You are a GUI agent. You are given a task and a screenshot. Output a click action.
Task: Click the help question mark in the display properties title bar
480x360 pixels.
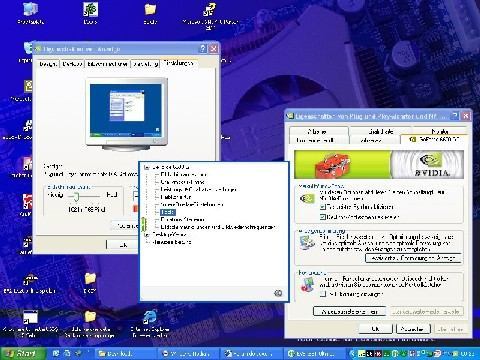click(203, 49)
